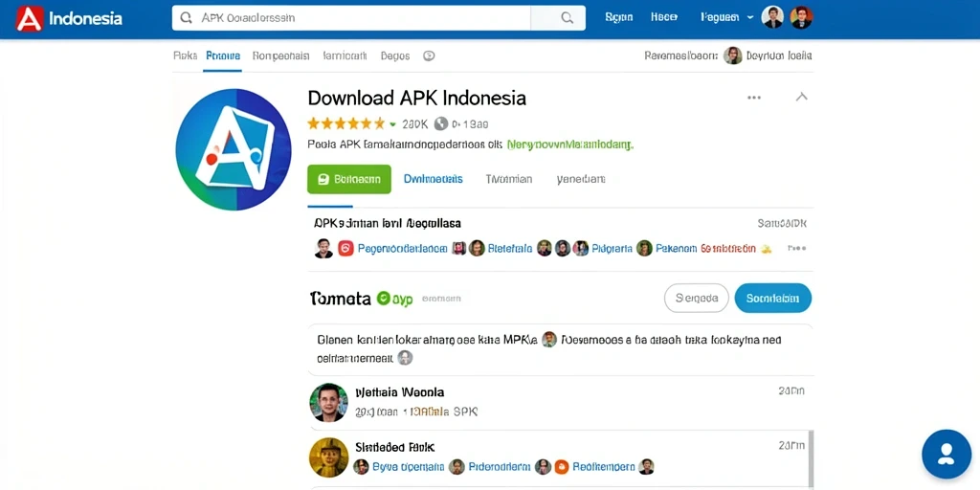Switch to the Dwlnoeatis tab
Viewport: 980px width, 490px height.
(434, 179)
